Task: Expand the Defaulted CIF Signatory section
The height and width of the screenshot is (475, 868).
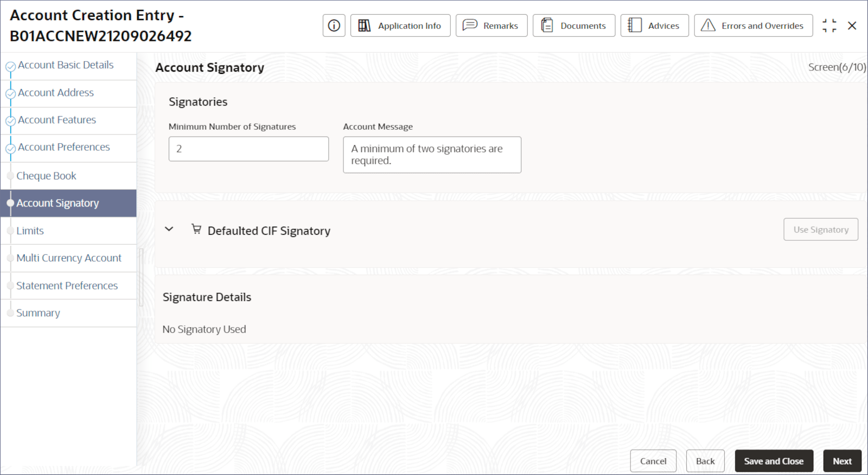Action: 169,229
